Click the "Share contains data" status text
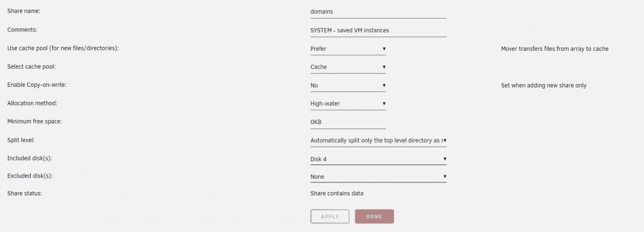The image size is (644, 232). coord(337,193)
